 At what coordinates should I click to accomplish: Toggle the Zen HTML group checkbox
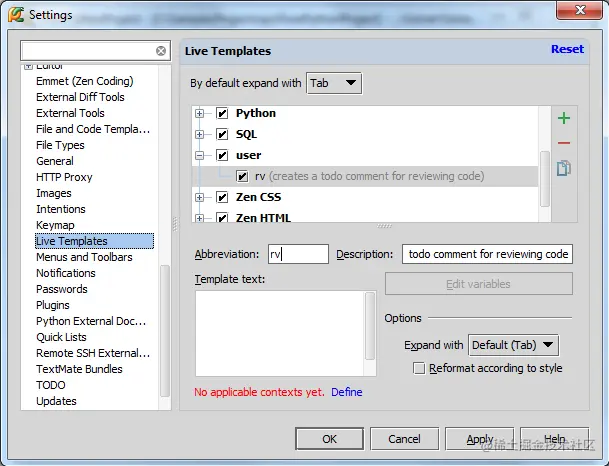pos(222,217)
